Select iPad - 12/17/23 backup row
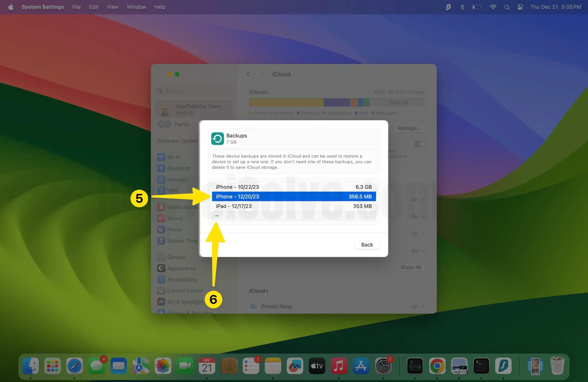The width and height of the screenshot is (588, 382). click(x=294, y=206)
